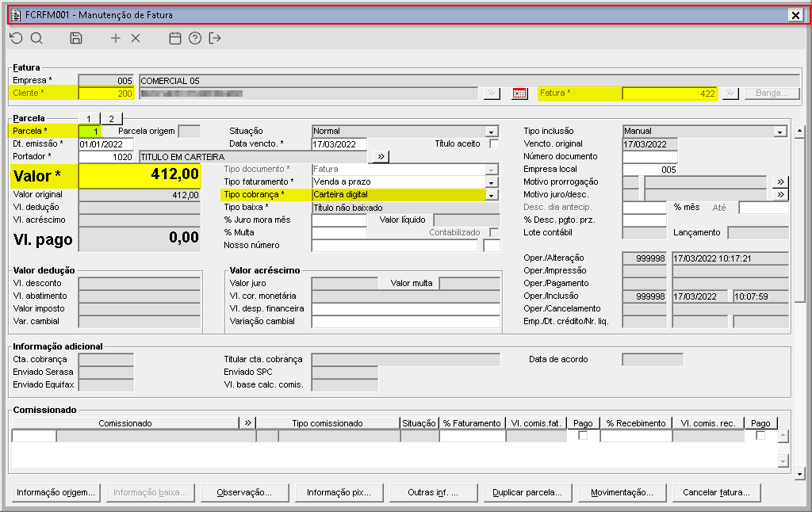Click the Portador code field 1020
Image resolution: width=812 pixels, height=512 pixels.
pyautogui.click(x=106, y=157)
